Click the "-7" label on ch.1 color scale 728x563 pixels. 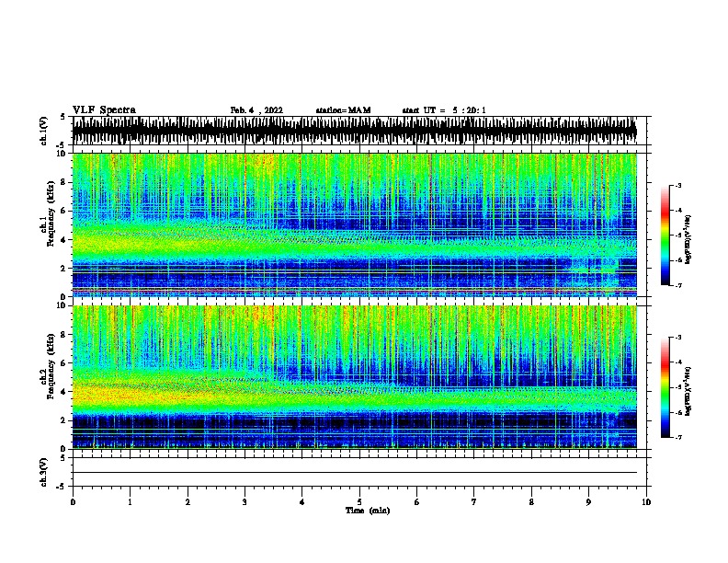tap(678, 285)
